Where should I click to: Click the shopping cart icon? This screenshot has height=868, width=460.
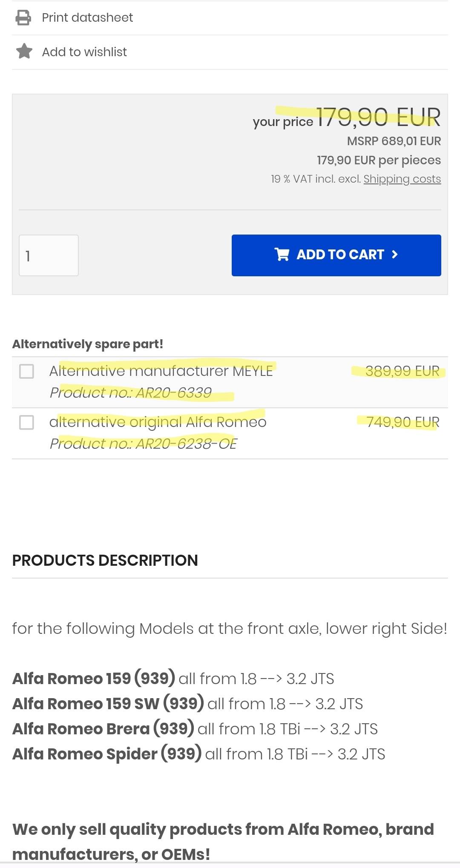click(x=282, y=255)
